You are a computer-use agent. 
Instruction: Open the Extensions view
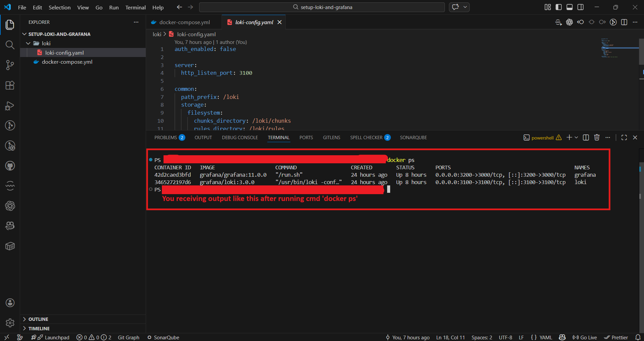point(10,85)
